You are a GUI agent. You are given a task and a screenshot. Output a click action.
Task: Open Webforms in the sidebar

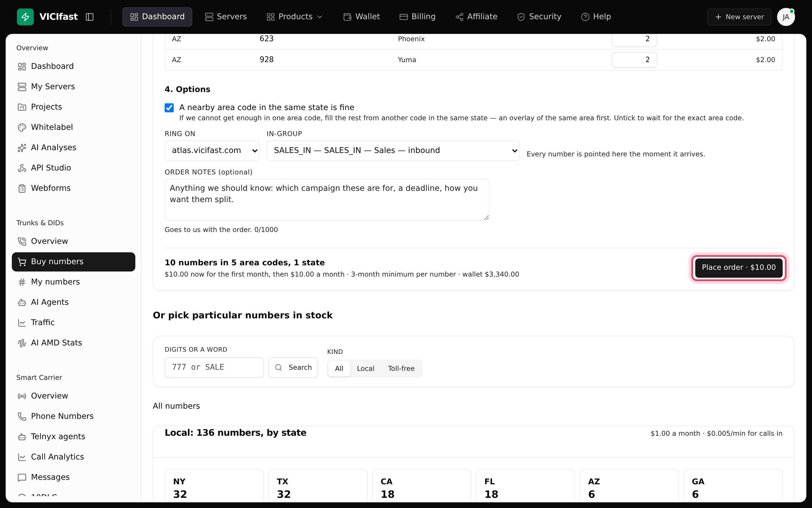[74, 188]
